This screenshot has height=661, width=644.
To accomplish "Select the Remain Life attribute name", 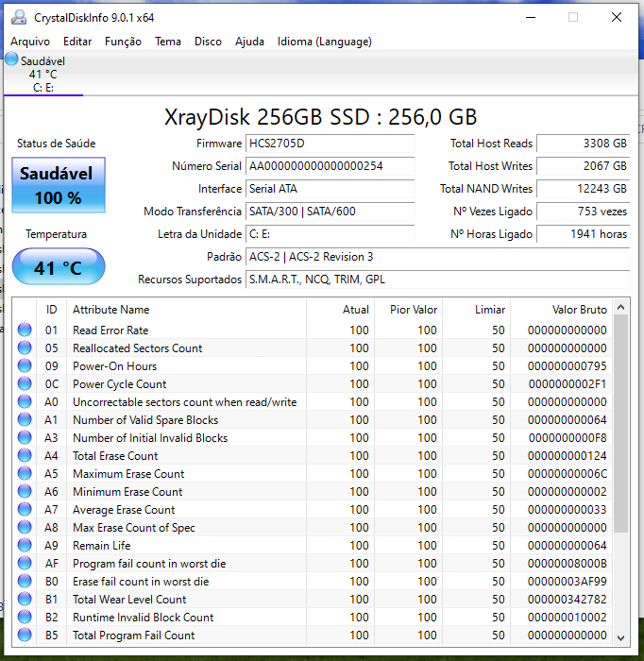I will coord(102,546).
